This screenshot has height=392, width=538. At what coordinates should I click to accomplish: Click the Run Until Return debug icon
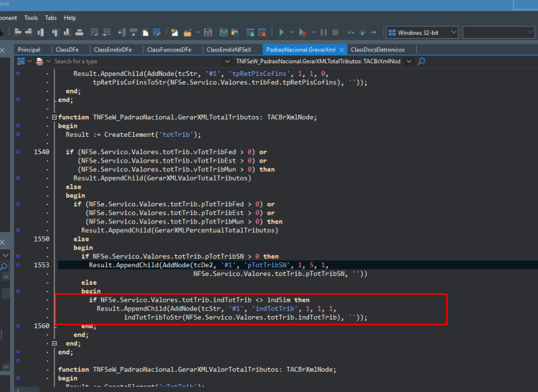coord(374,32)
